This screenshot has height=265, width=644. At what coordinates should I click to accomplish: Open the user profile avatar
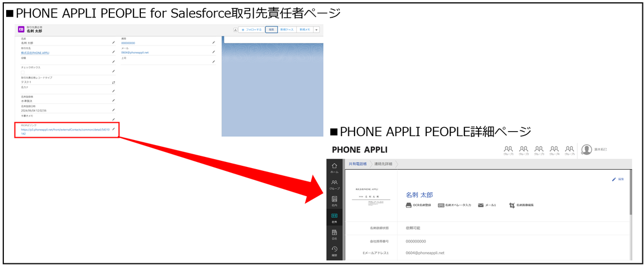pos(587,150)
